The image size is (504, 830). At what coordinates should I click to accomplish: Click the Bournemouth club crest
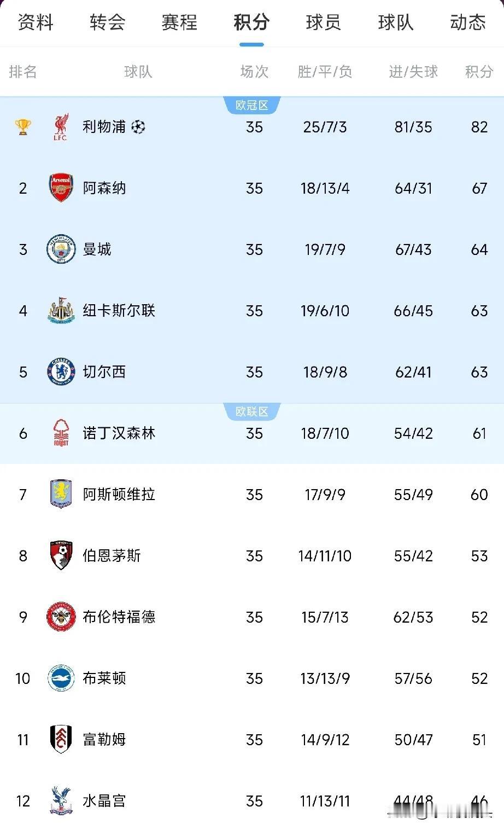coord(61,556)
